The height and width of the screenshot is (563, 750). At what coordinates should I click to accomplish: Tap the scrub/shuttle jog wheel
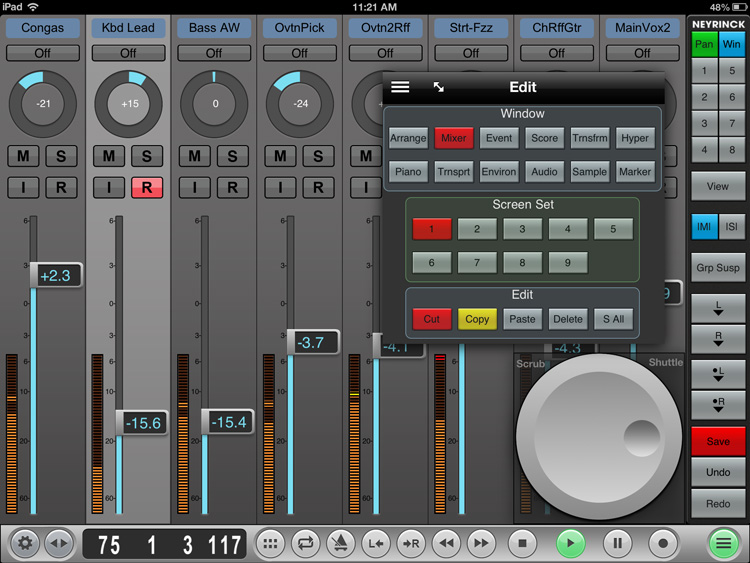click(598, 436)
